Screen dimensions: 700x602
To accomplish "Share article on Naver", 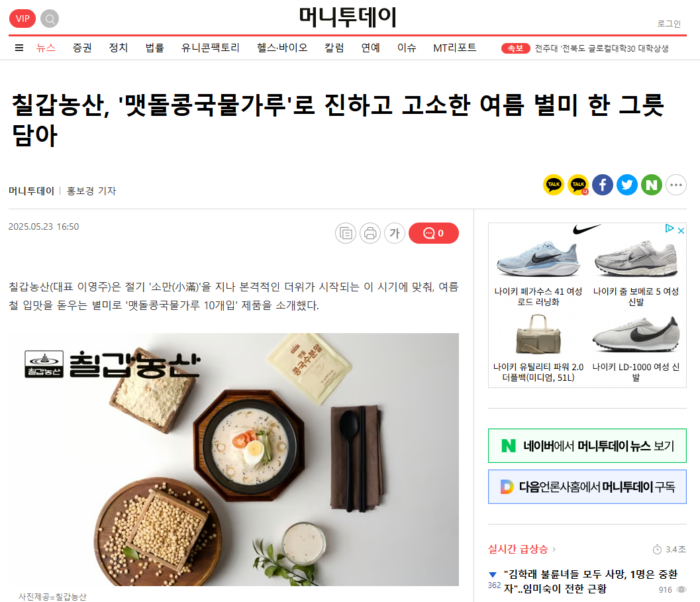I will (652, 185).
